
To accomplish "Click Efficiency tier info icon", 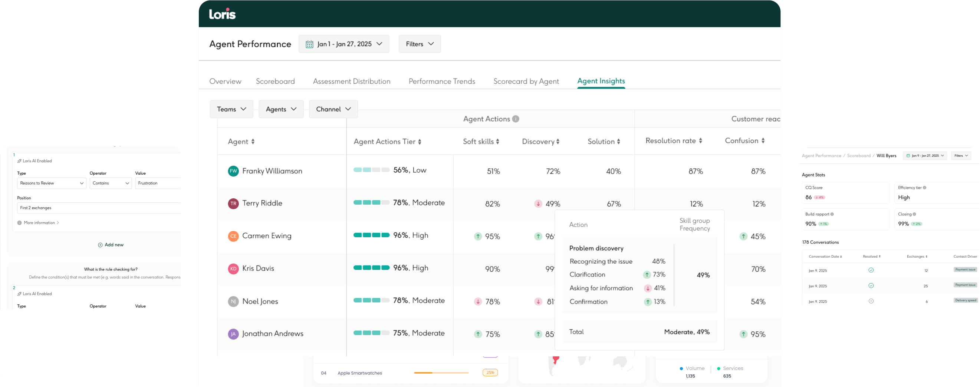I will 924,188.
